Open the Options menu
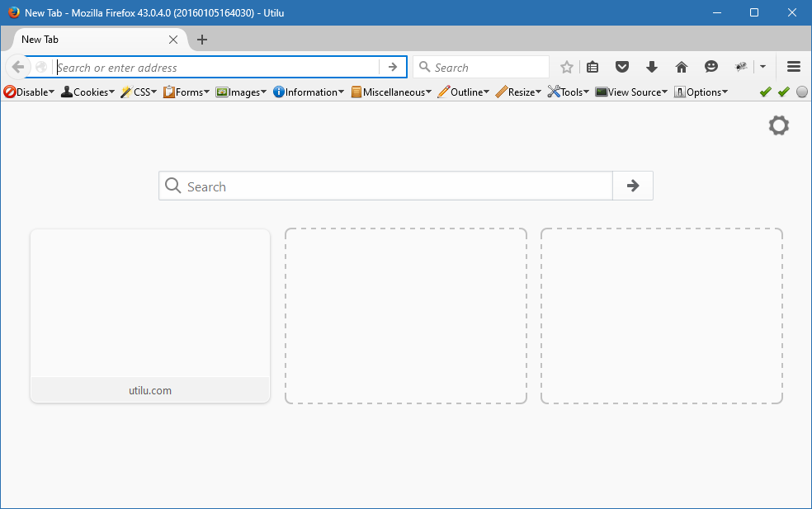 [701, 92]
